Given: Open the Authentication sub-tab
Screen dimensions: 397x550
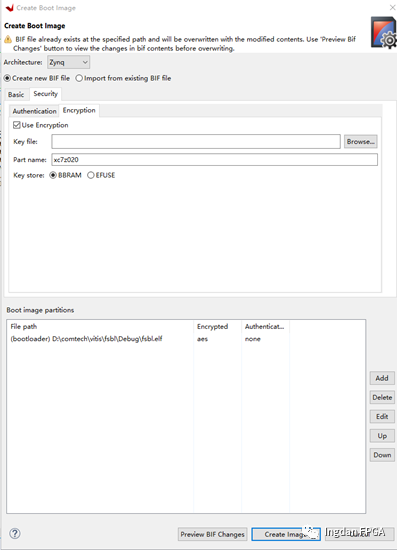Looking at the screenshot, I should click(34, 111).
